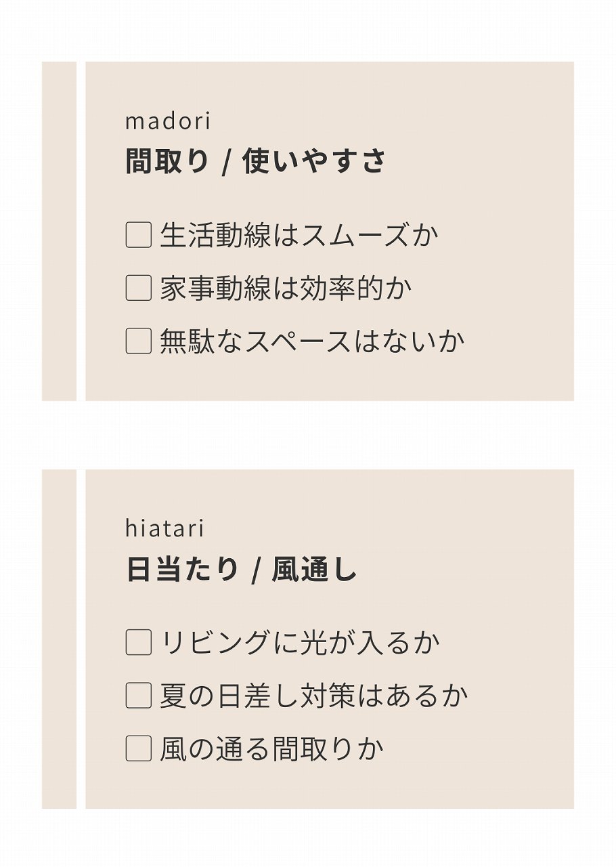Image resolution: width=616 pixels, height=867 pixels.
Task: Tick the 家事動線は効率的か checkbox
Action: (138, 288)
